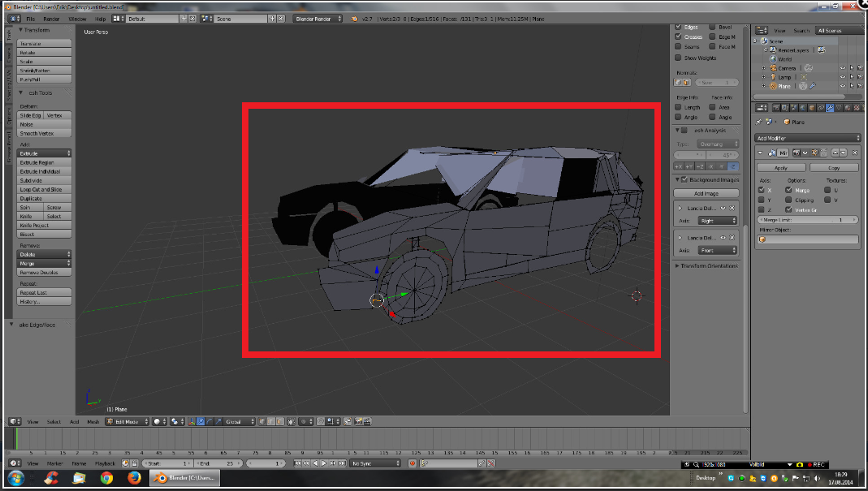Click the jump to end frame button

[x=343, y=463]
